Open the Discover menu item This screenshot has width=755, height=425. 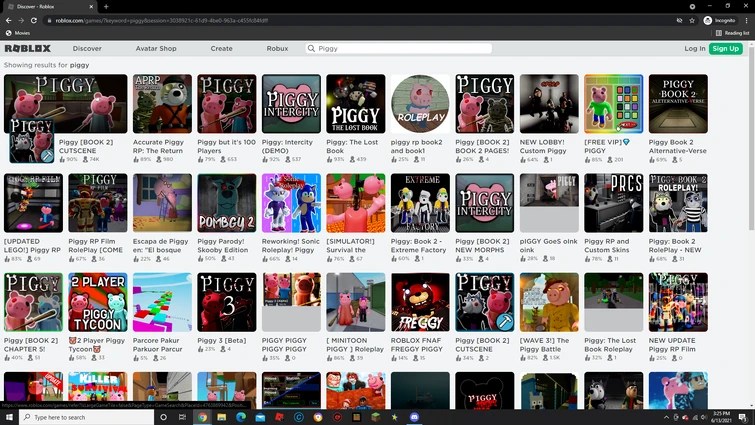click(x=87, y=48)
